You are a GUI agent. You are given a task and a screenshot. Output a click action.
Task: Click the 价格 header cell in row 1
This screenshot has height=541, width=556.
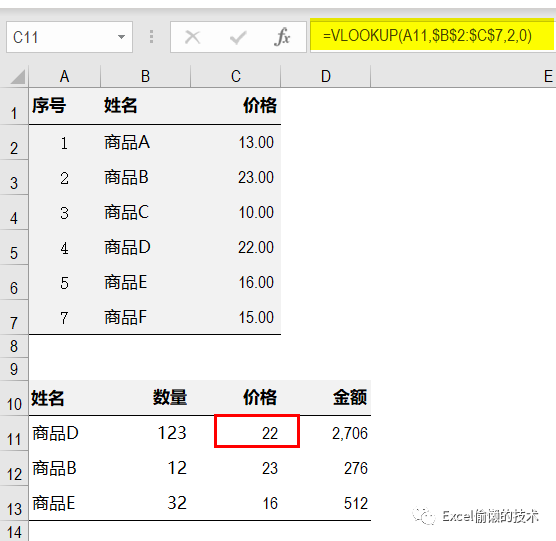click(x=236, y=106)
